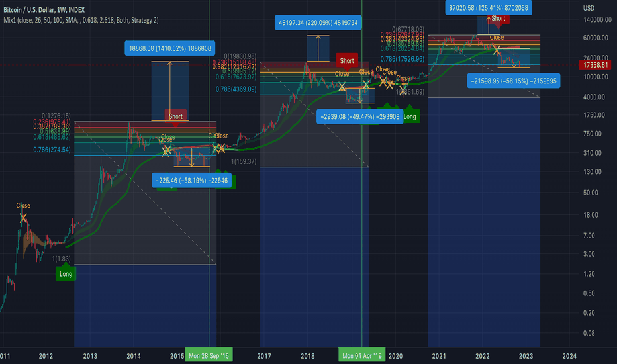Click the Bitcoin / U.S. Dollar chart title
The width and height of the screenshot is (617, 364).
(x=44, y=10)
